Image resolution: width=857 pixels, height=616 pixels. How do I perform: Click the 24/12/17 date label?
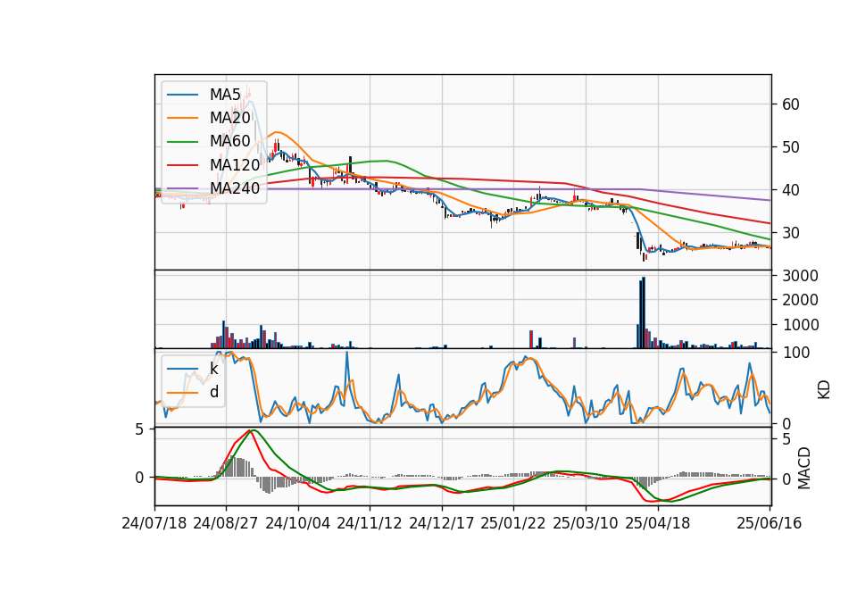point(442,523)
